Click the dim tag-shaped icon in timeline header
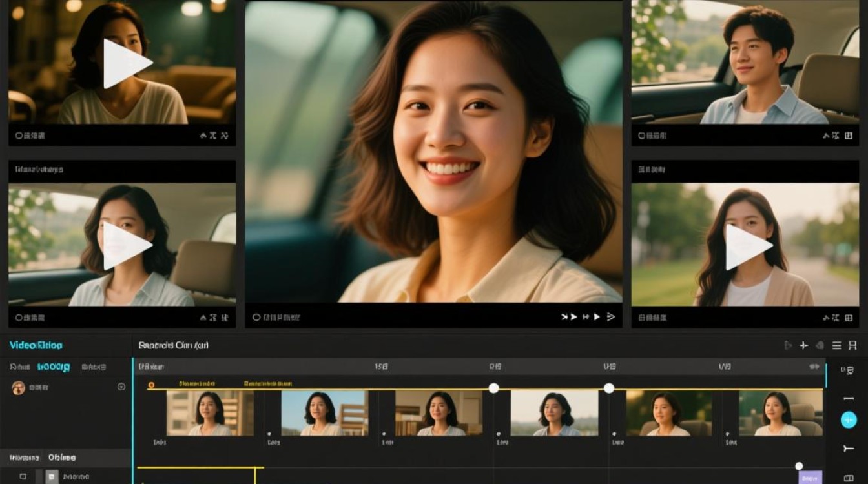 (820, 345)
